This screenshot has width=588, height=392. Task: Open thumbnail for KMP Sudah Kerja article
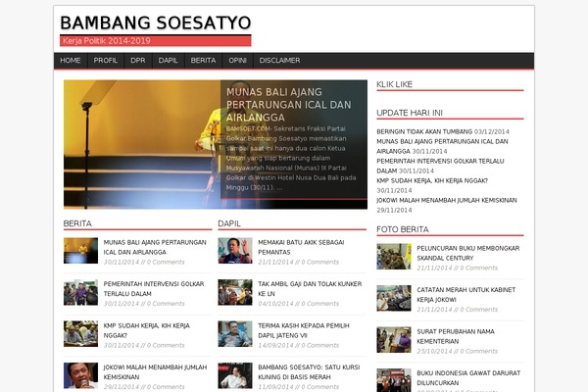tap(80, 334)
